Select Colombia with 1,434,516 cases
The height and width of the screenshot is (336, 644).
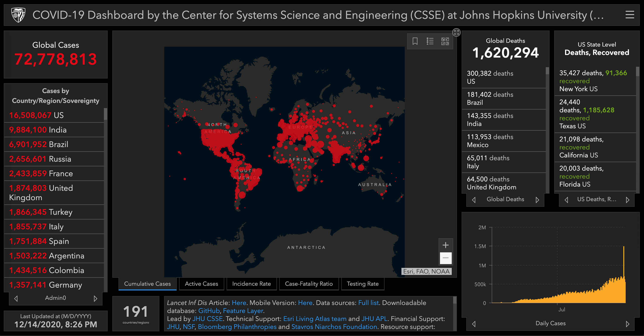tap(54, 270)
